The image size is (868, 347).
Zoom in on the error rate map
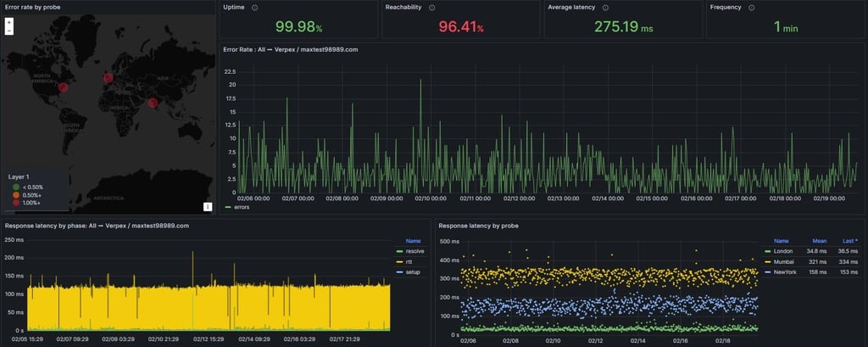8,22
